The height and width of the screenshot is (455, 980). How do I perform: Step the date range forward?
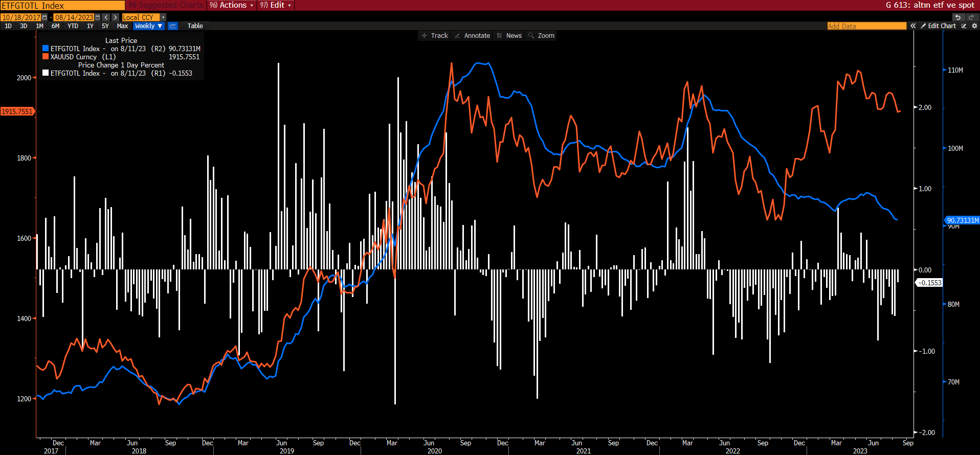pyautogui.click(x=115, y=17)
